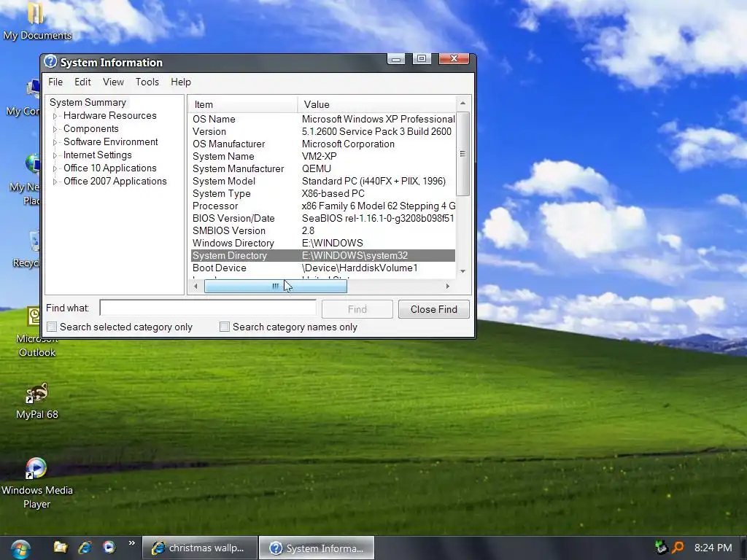Minimize the System Information window
The height and width of the screenshot is (560, 747).
pos(396,58)
